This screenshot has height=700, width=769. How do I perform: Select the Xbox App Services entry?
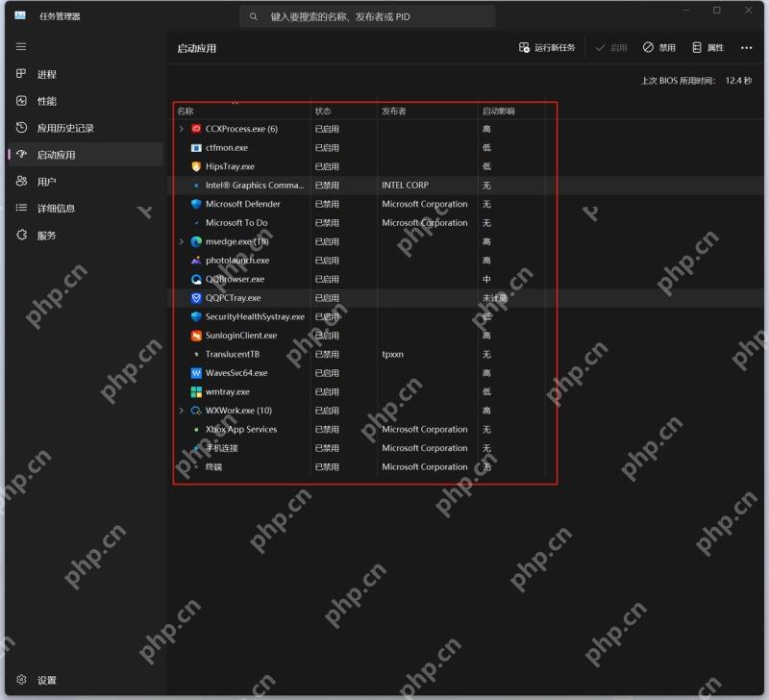point(241,429)
